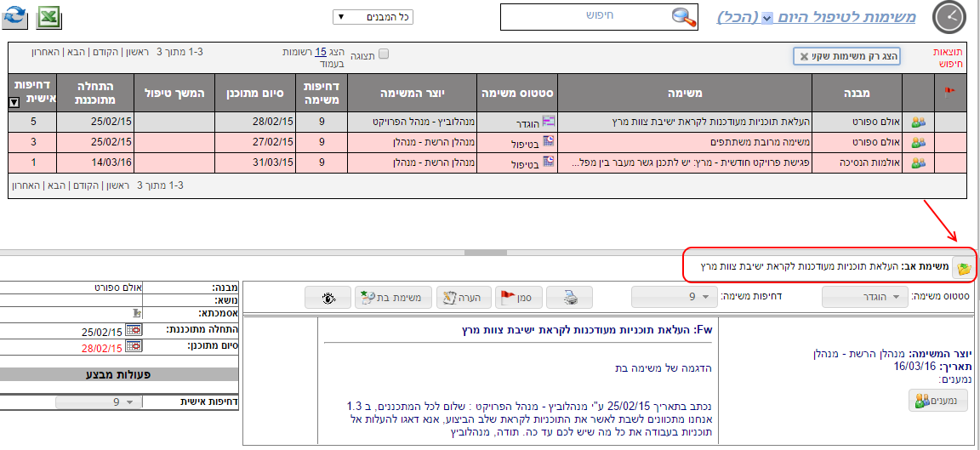
Task: Open calendar picker for סיום מתוכנן
Action: point(132,346)
